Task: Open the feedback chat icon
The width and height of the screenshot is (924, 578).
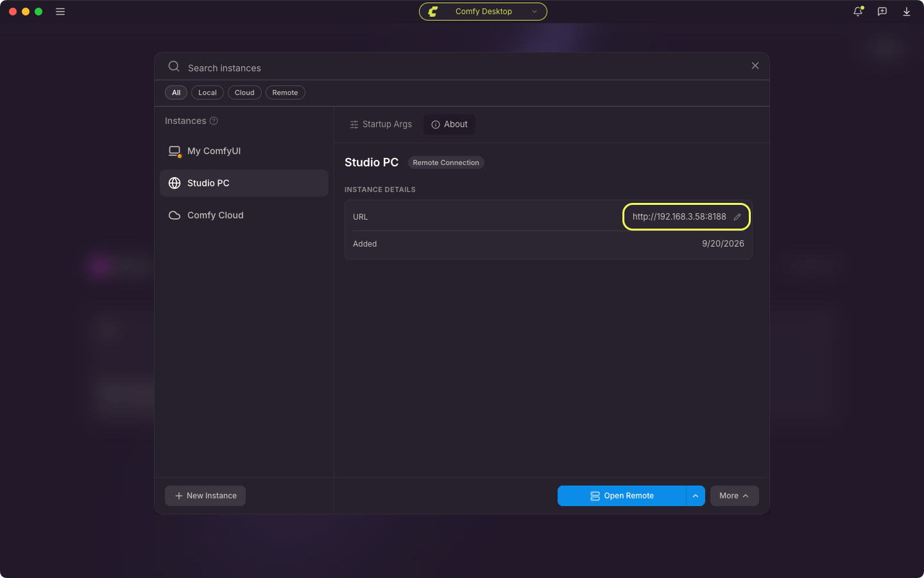Action: 882,12
